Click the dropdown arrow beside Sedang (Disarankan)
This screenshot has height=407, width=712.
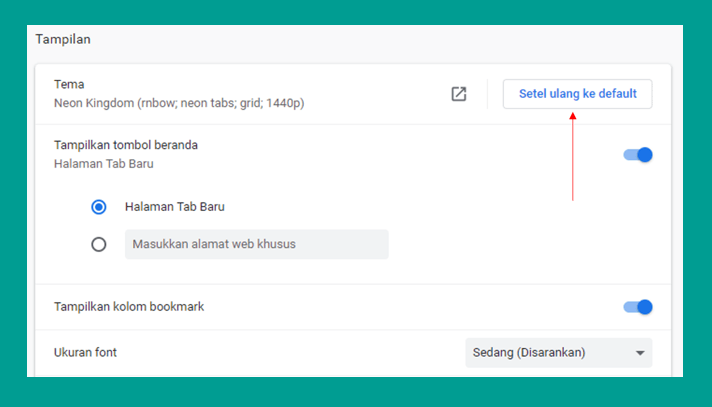pos(640,353)
